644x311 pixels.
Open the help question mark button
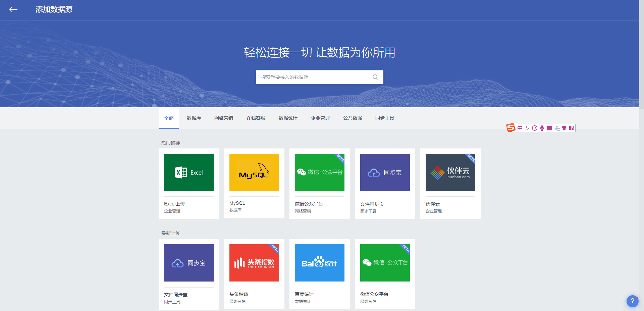632,301
